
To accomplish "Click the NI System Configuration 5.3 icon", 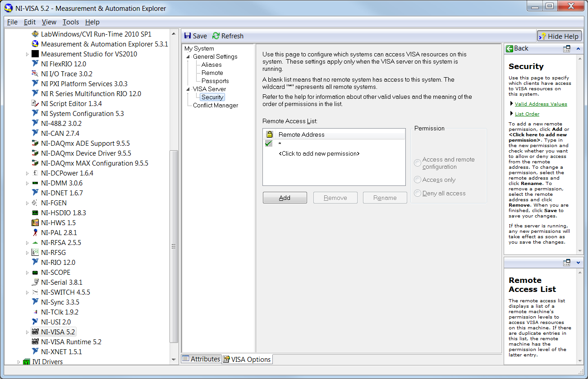I will click(x=35, y=113).
